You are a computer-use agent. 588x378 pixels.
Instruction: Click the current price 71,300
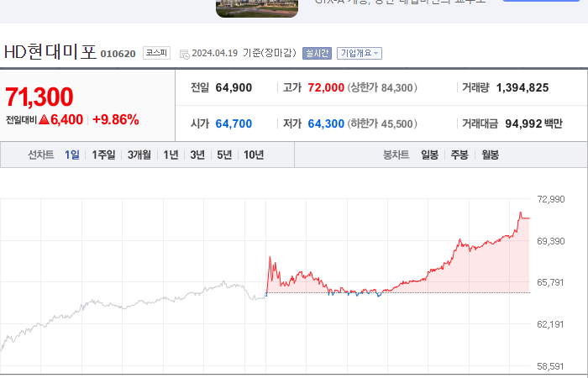coord(39,97)
